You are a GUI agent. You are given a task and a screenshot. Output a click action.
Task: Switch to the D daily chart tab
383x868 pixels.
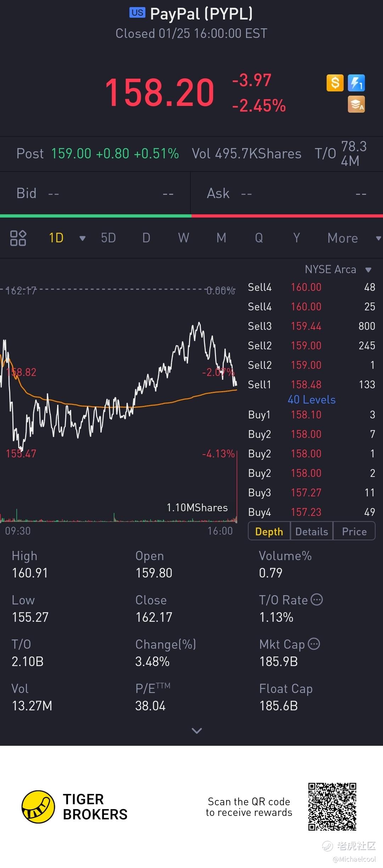pyautogui.click(x=146, y=238)
